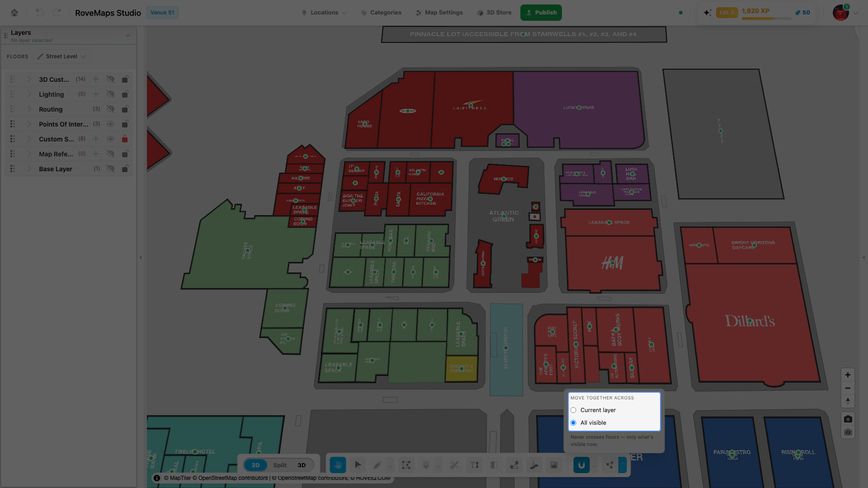This screenshot has width=868, height=488.
Task: Collapse the left sidebar edge handle
Action: tap(141, 258)
